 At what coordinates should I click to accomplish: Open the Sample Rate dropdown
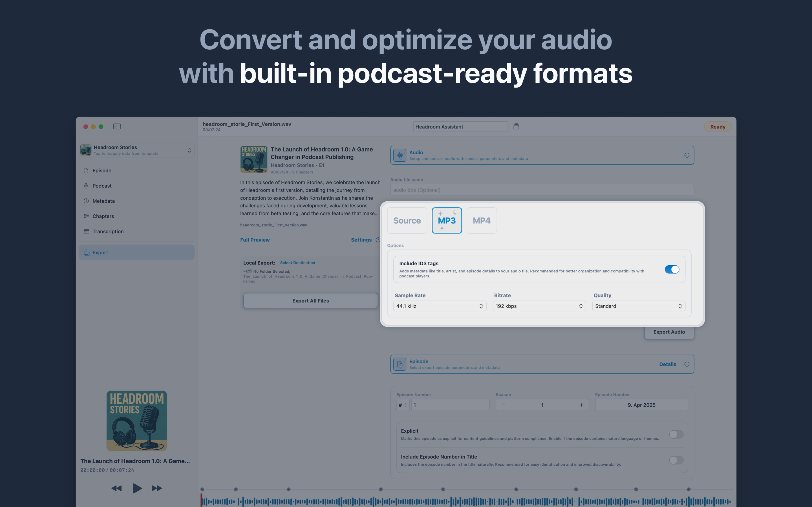point(440,306)
